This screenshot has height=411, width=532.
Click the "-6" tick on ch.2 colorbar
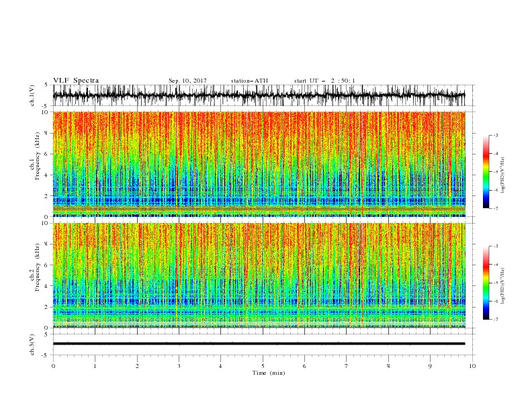point(496,301)
